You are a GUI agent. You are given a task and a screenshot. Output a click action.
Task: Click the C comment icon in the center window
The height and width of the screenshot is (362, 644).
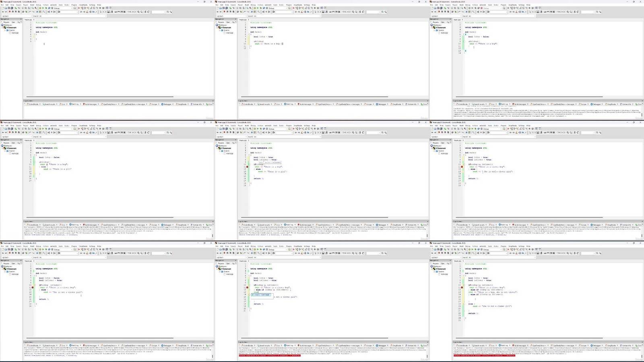(x=363, y=132)
